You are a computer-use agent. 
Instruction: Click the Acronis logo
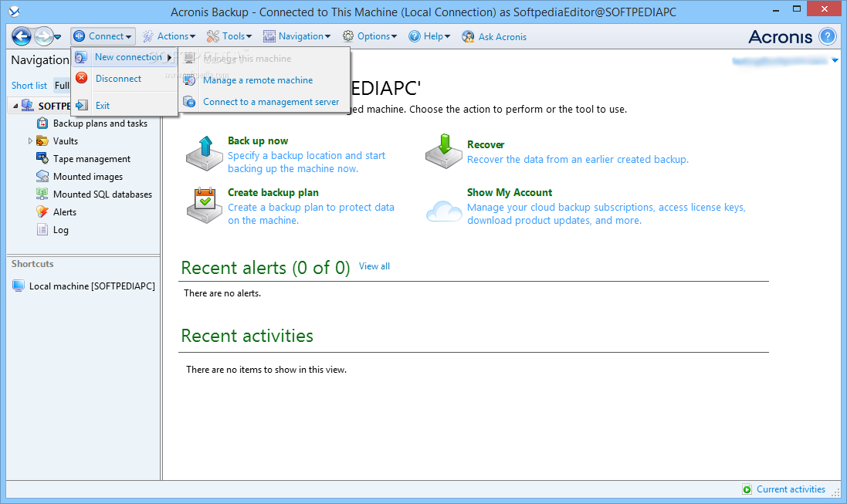[x=780, y=37]
